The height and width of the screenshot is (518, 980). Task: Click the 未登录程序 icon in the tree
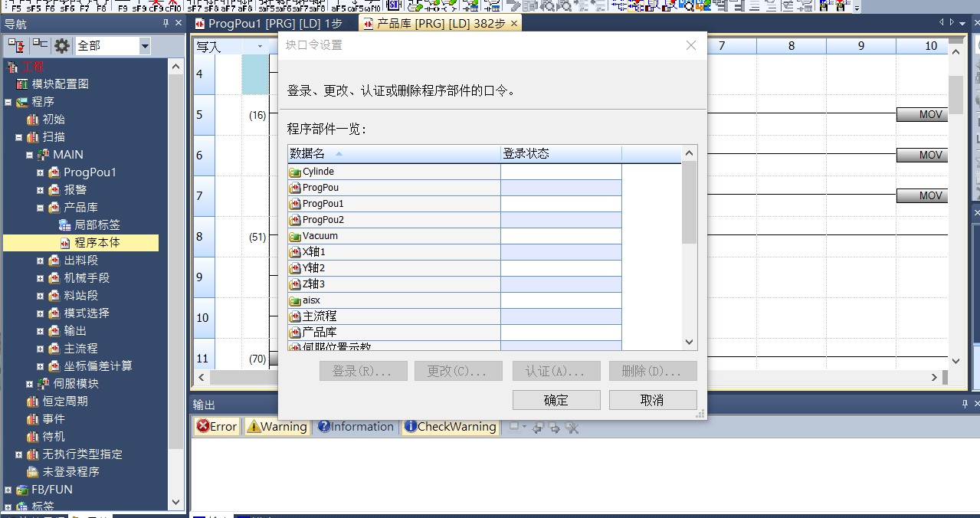pyautogui.click(x=33, y=472)
